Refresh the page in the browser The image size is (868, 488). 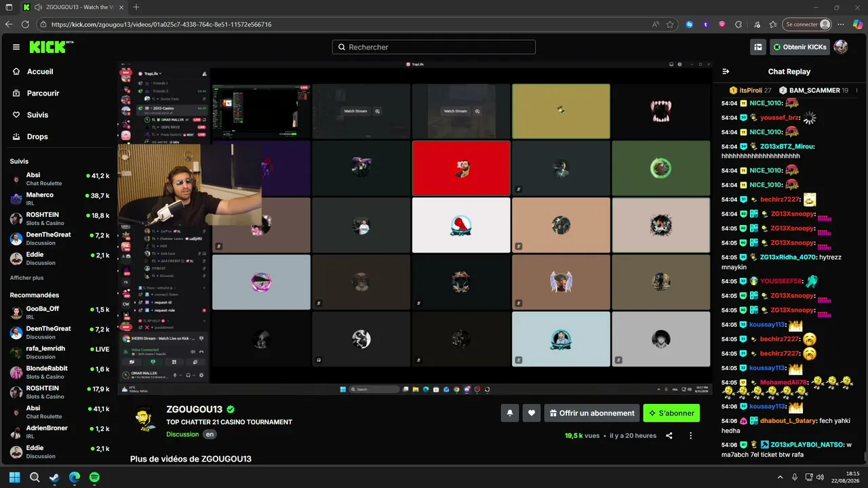(25, 24)
